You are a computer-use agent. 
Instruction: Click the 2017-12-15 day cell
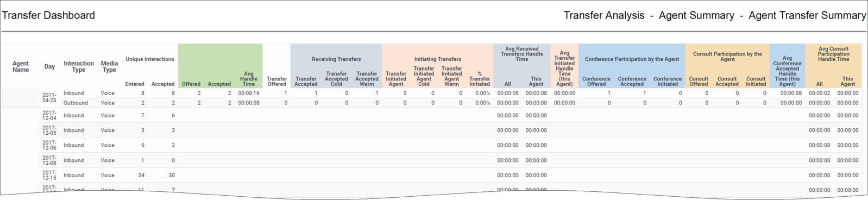[49, 175]
